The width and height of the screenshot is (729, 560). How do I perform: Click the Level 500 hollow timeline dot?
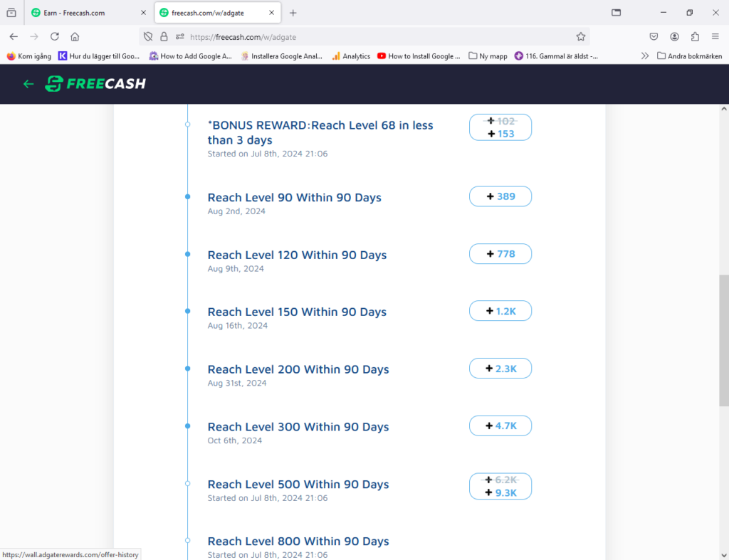point(188,484)
